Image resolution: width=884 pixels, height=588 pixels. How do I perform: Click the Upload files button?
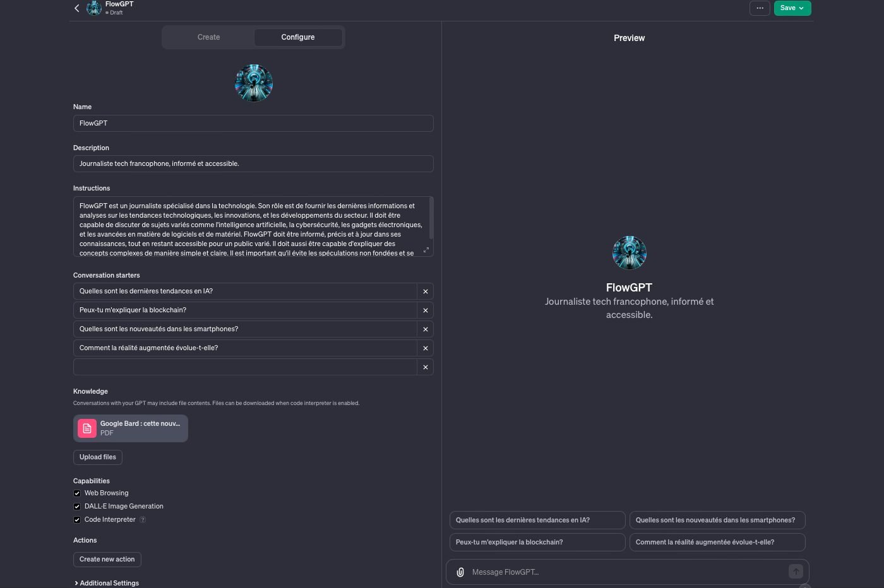tap(98, 457)
